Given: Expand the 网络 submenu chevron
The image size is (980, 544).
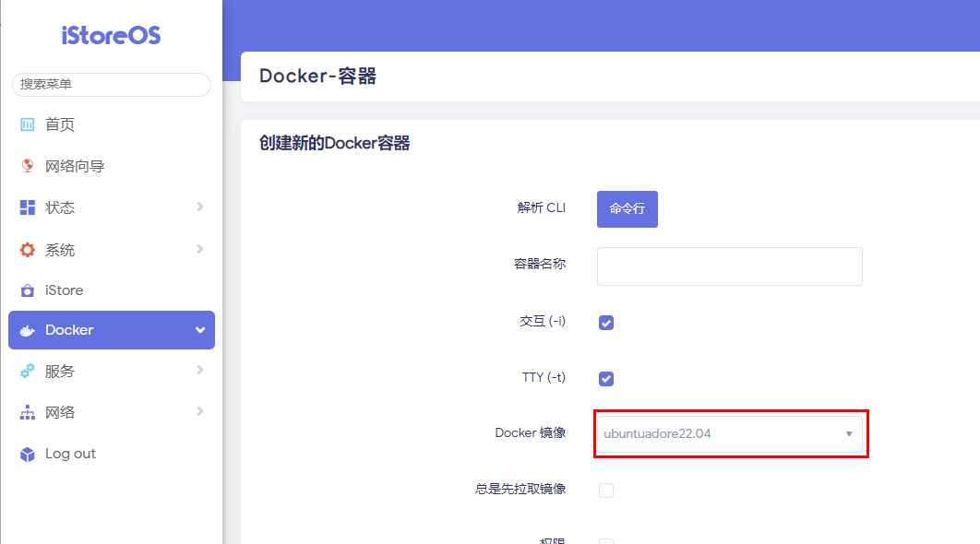Looking at the screenshot, I should pyautogui.click(x=200, y=411).
